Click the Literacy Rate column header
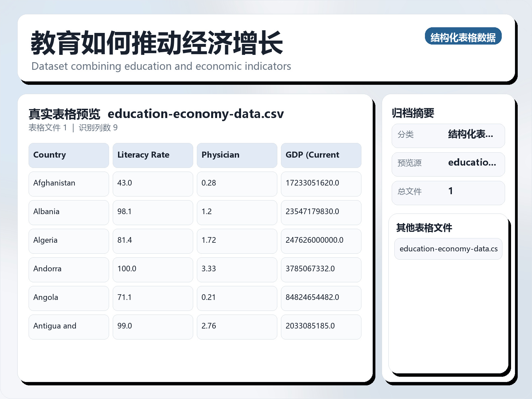 pyautogui.click(x=153, y=155)
